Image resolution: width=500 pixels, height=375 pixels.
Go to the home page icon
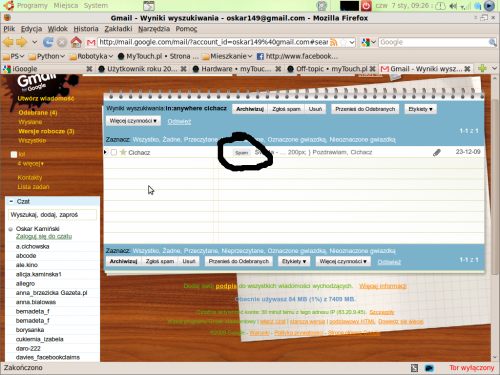click(x=76, y=42)
